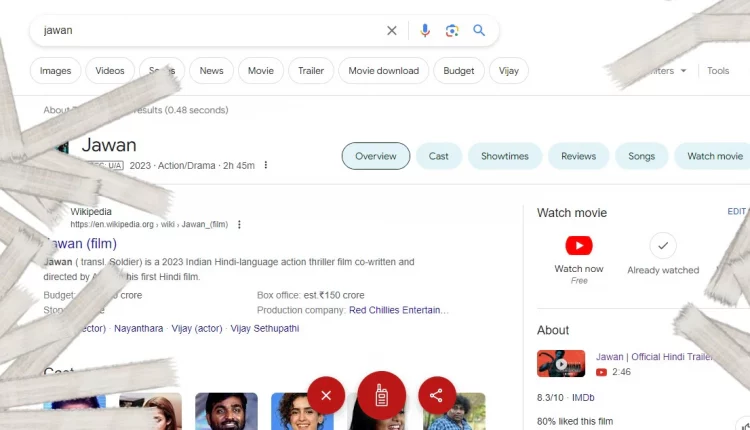Select the Vijay filter chip
Screen dimensions: 750x430
point(509,71)
